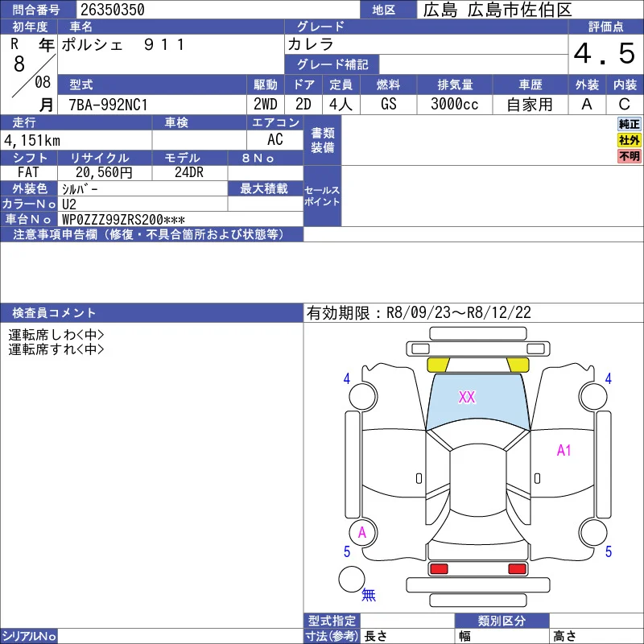Select comment 運転席すれ<中>
Viewport: 644px width, 644px height.
56,349
